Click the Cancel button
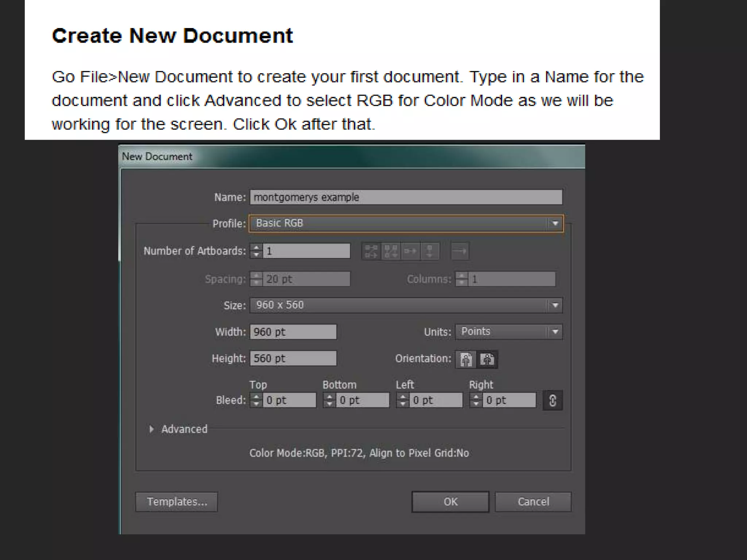Viewport: 747px width, 560px height. [x=533, y=502]
